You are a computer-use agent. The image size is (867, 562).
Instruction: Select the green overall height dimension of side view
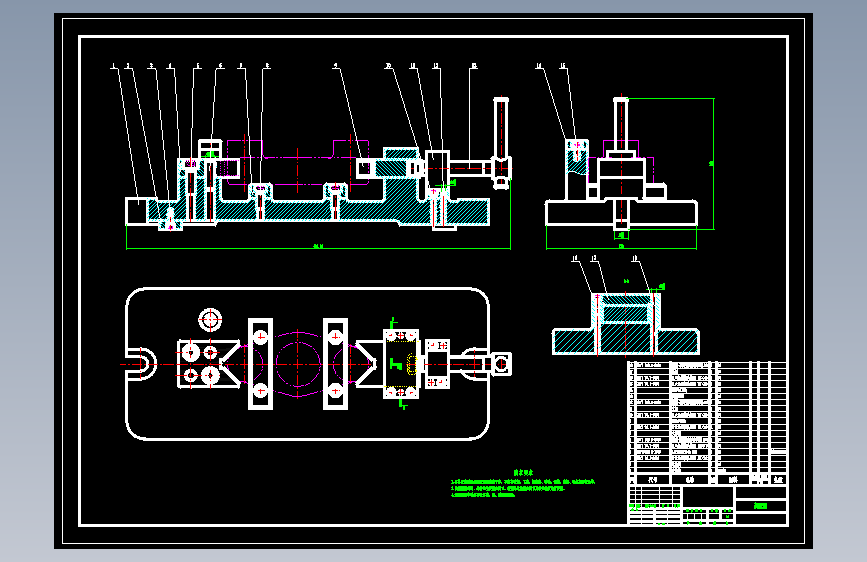click(x=713, y=164)
